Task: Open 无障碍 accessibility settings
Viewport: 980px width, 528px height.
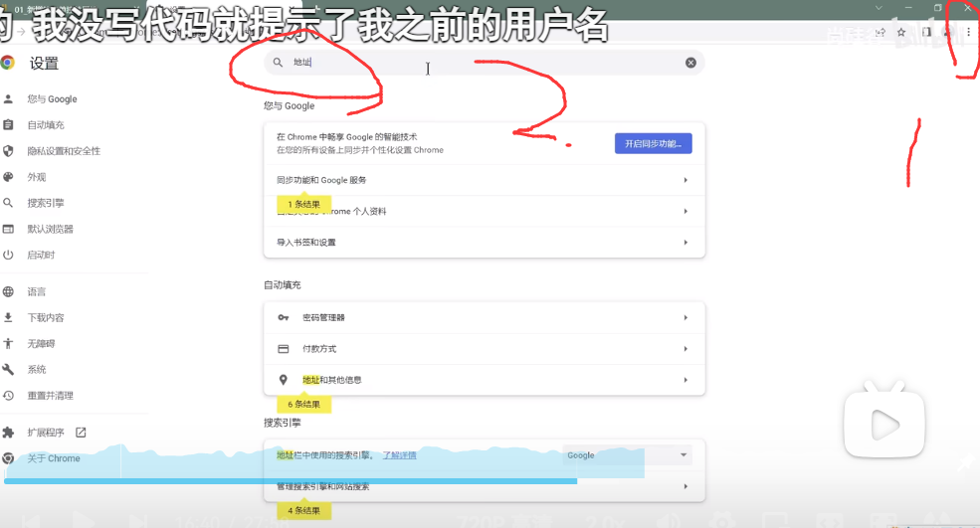Action: click(41, 344)
